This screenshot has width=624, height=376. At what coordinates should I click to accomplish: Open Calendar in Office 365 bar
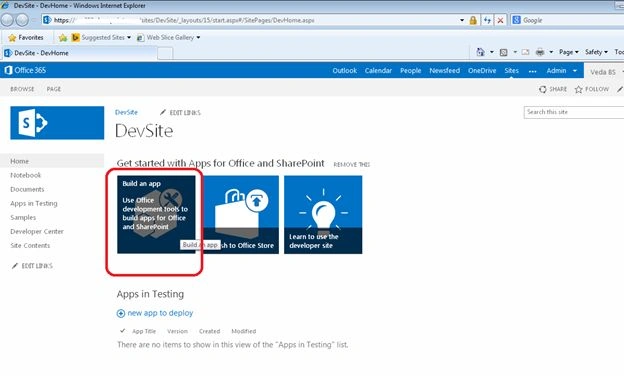pyautogui.click(x=378, y=70)
